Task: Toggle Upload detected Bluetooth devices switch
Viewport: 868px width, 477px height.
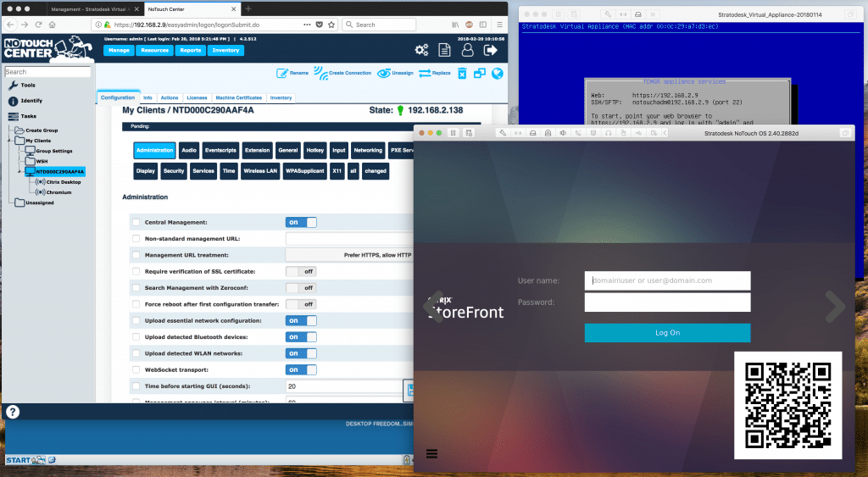Action: point(301,337)
